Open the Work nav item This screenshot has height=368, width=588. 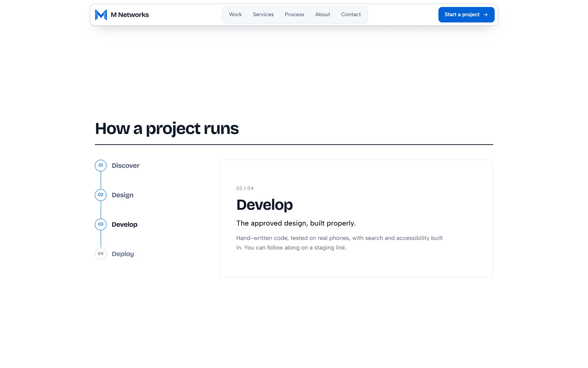pos(235,14)
